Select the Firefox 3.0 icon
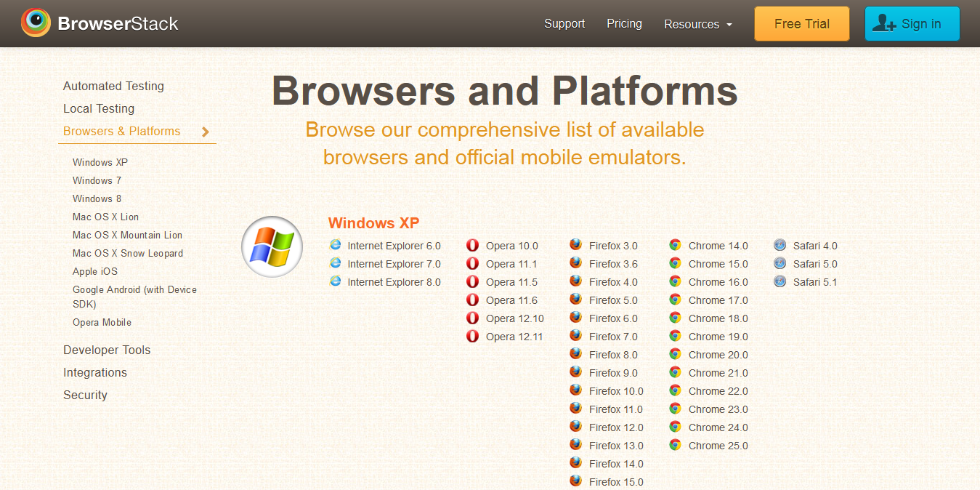980x490 pixels. (575, 245)
